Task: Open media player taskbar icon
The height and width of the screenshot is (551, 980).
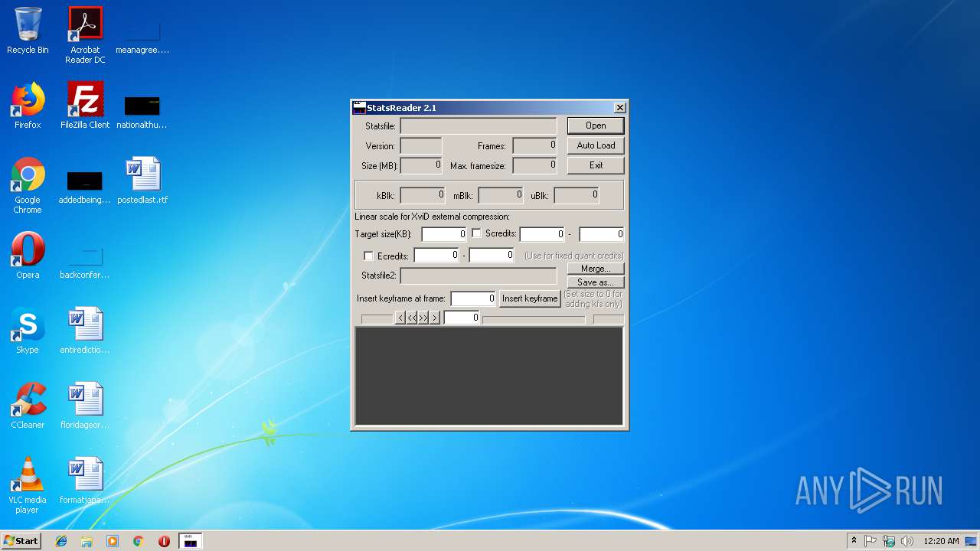Action: point(113,541)
